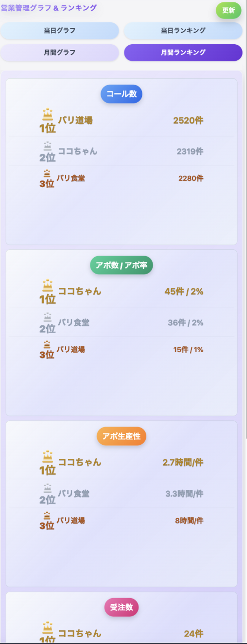Click the bronze crown in アポ生産性 ranking

(47, 516)
